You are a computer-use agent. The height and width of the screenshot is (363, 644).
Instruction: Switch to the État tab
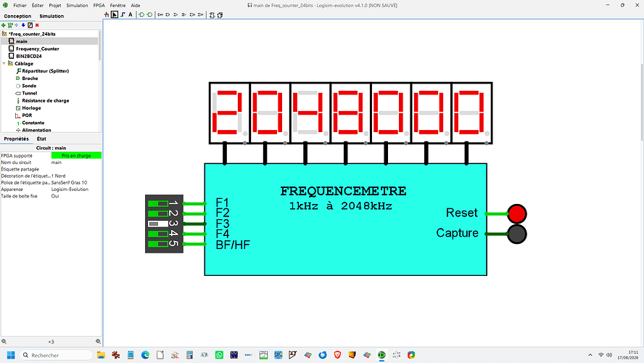pyautogui.click(x=41, y=139)
